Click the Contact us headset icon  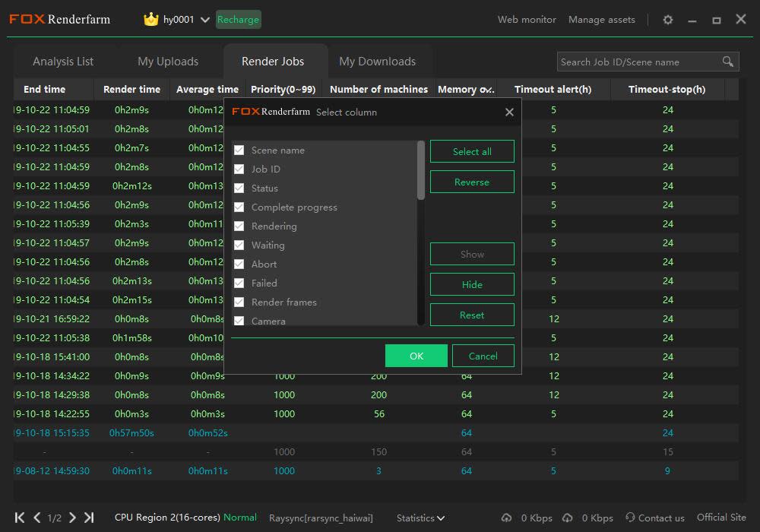tap(630, 518)
